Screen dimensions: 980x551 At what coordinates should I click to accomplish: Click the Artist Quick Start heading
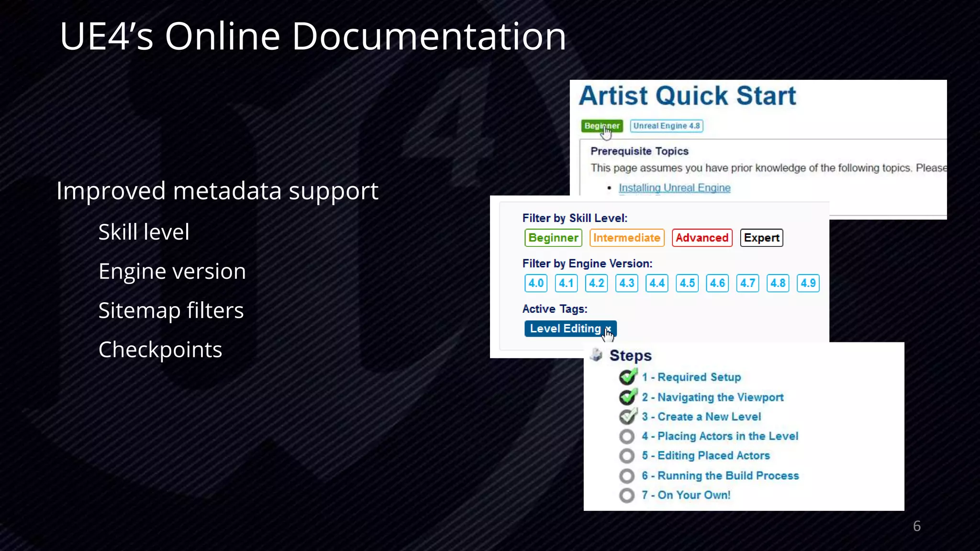(688, 96)
